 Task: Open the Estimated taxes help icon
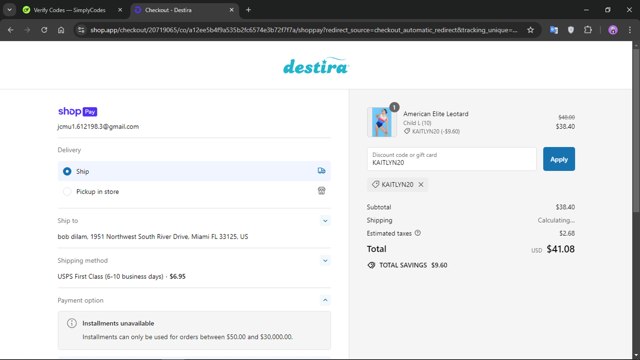[x=418, y=233]
